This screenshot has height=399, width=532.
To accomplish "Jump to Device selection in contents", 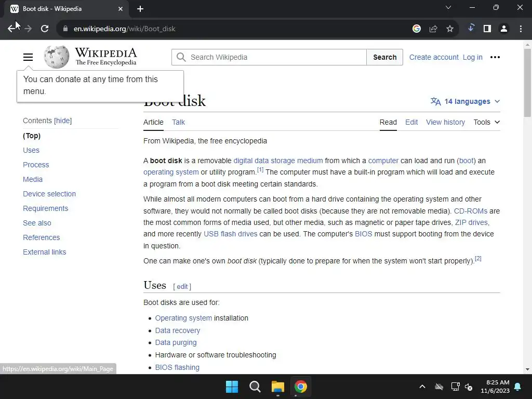I will (49, 194).
